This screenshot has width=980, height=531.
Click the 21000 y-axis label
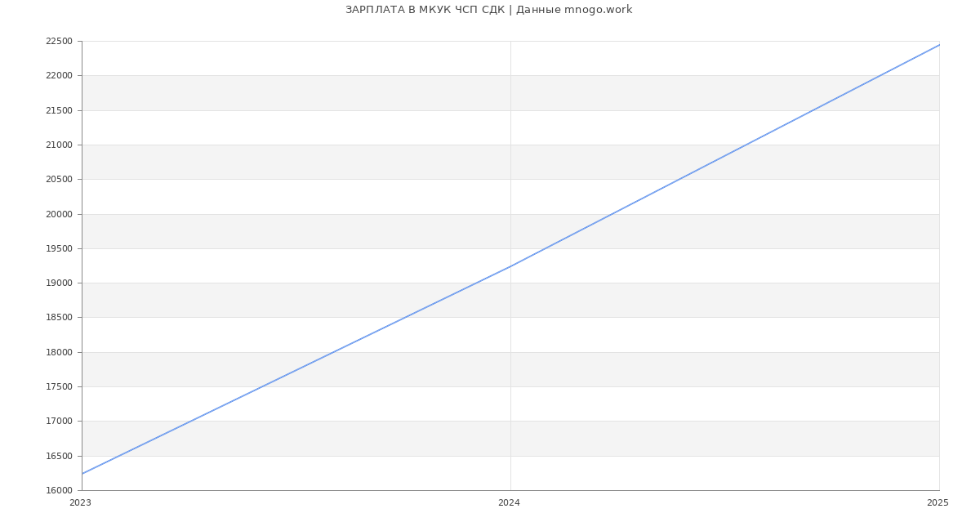tap(59, 145)
